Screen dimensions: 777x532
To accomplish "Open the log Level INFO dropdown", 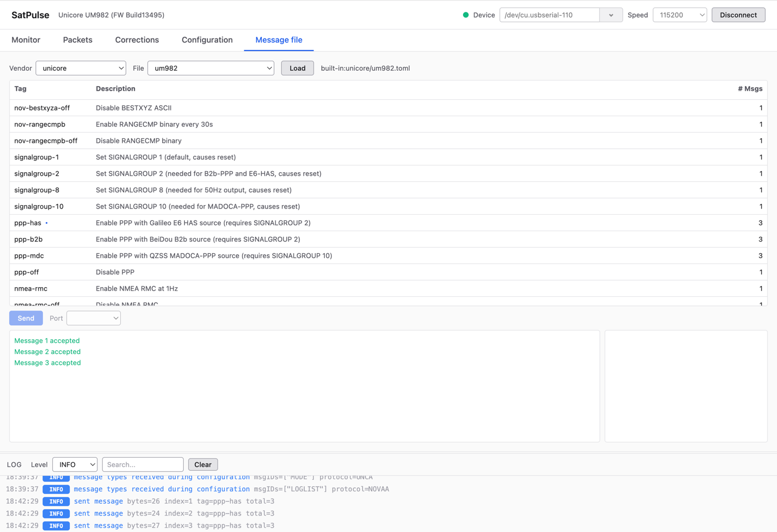I will 75,465.
